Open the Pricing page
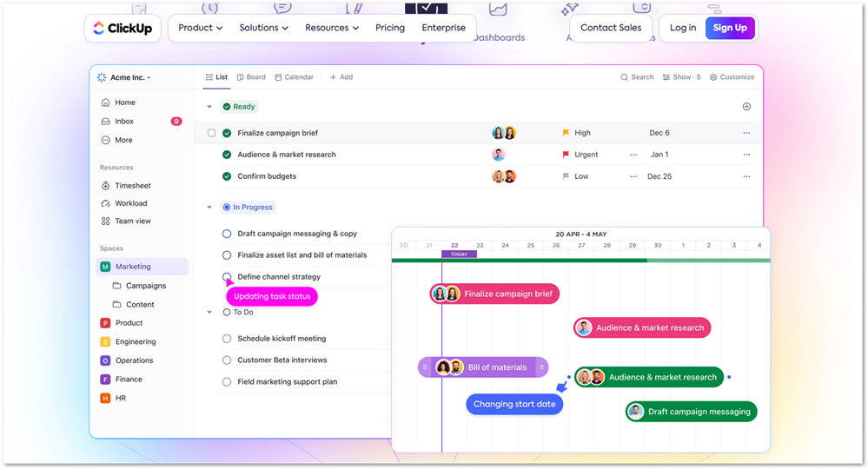This screenshot has width=868, height=469. pyautogui.click(x=390, y=28)
